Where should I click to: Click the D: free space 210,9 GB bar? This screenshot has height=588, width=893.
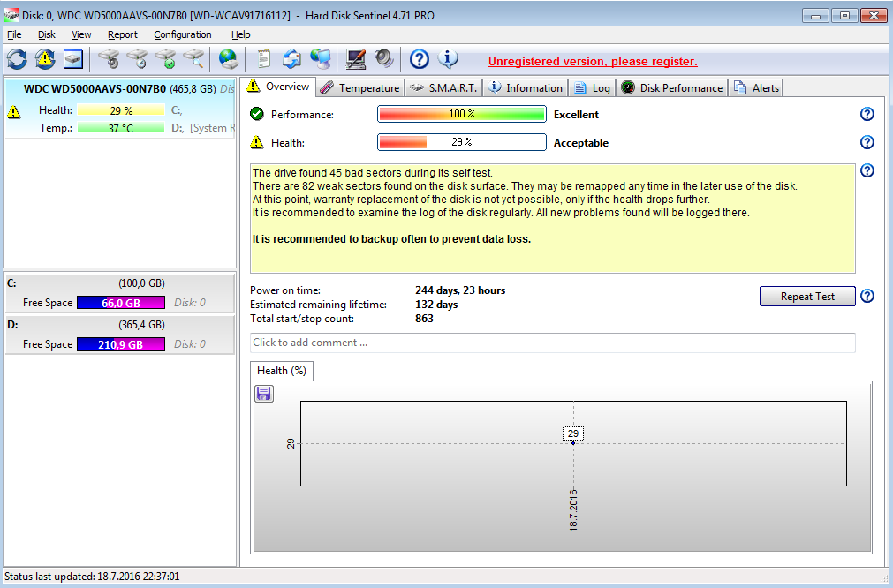(x=121, y=344)
